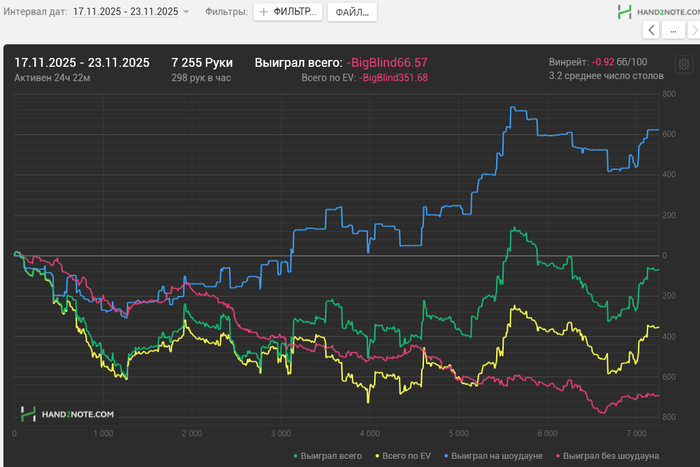This screenshot has height=467, width=700.
Task: Expand the date interval dropdown arrow
Action: pyautogui.click(x=186, y=12)
